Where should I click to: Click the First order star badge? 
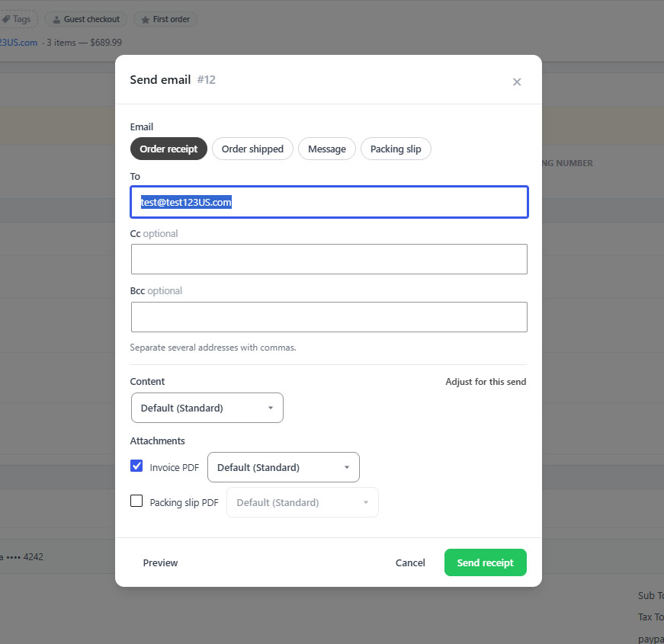point(165,20)
